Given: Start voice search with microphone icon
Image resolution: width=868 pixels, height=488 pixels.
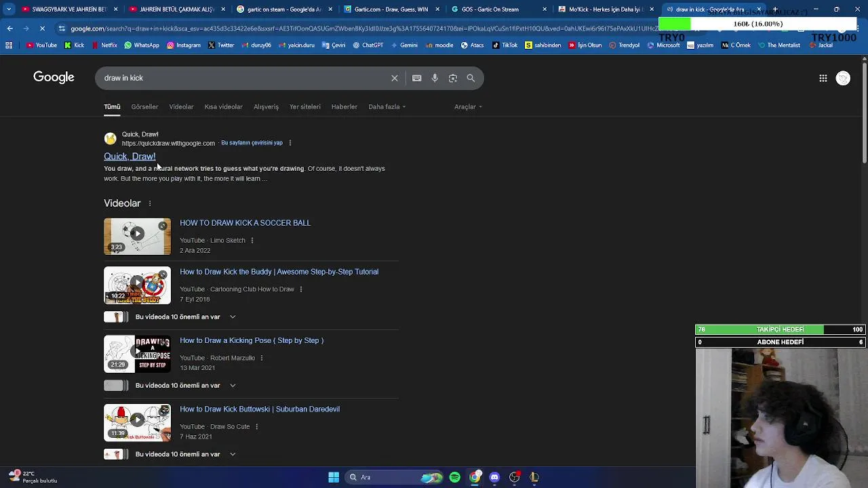Looking at the screenshot, I should (x=435, y=78).
